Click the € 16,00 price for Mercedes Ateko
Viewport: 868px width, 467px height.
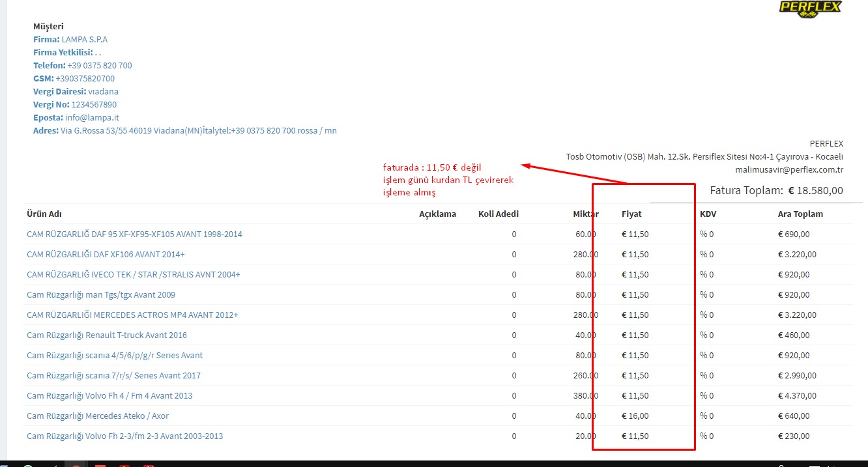[635, 416]
